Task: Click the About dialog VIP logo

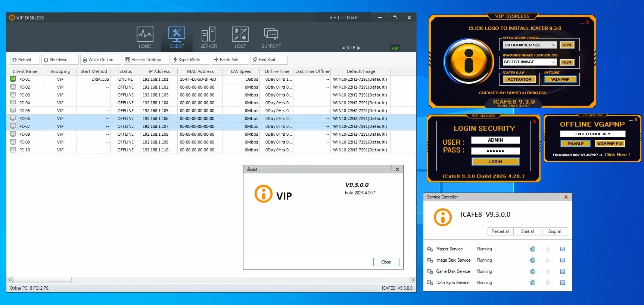Action: point(264,194)
